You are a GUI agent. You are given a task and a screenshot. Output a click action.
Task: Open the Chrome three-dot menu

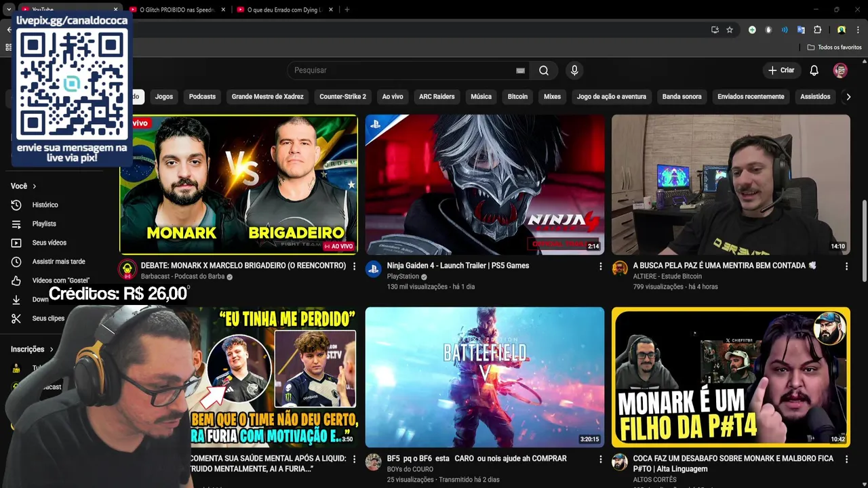click(x=858, y=30)
